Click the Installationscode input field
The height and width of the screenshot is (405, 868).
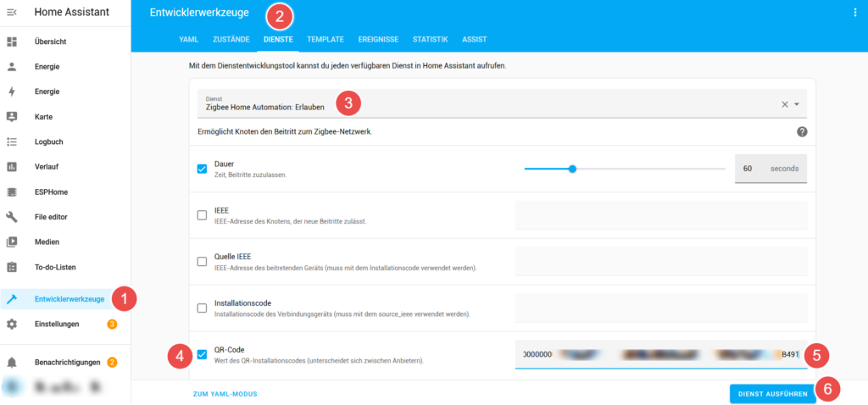pyautogui.click(x=661, y=308)
